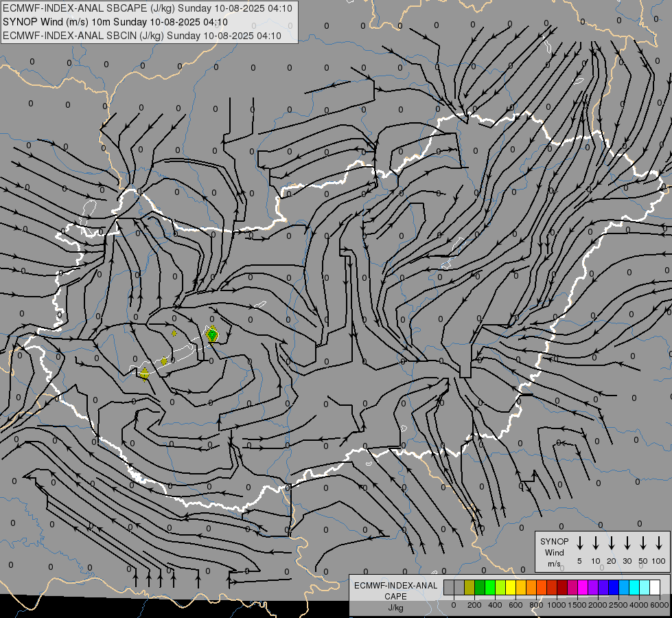
Task: Click the 100 m/s wind arrow in legend
Action: (x=659, y=543)
